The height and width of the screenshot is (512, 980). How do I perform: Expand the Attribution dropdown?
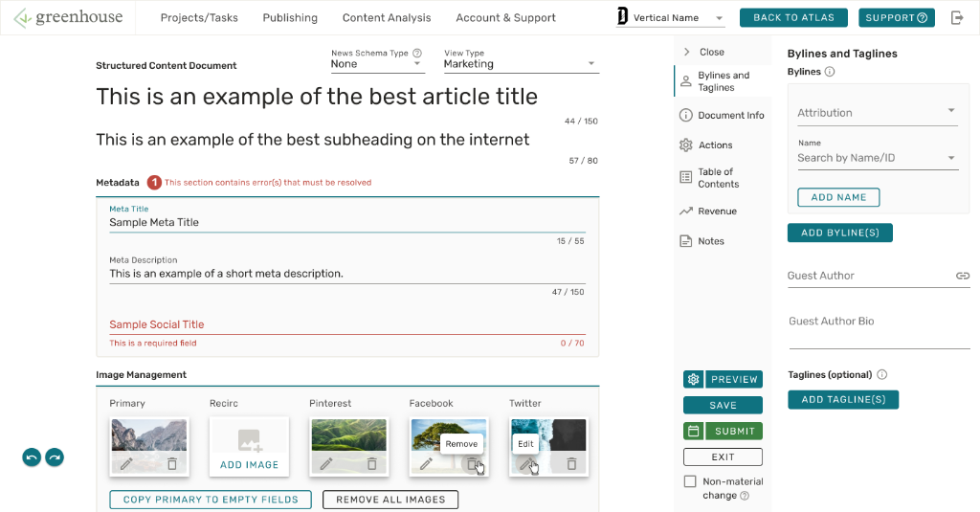coord(877,113)
